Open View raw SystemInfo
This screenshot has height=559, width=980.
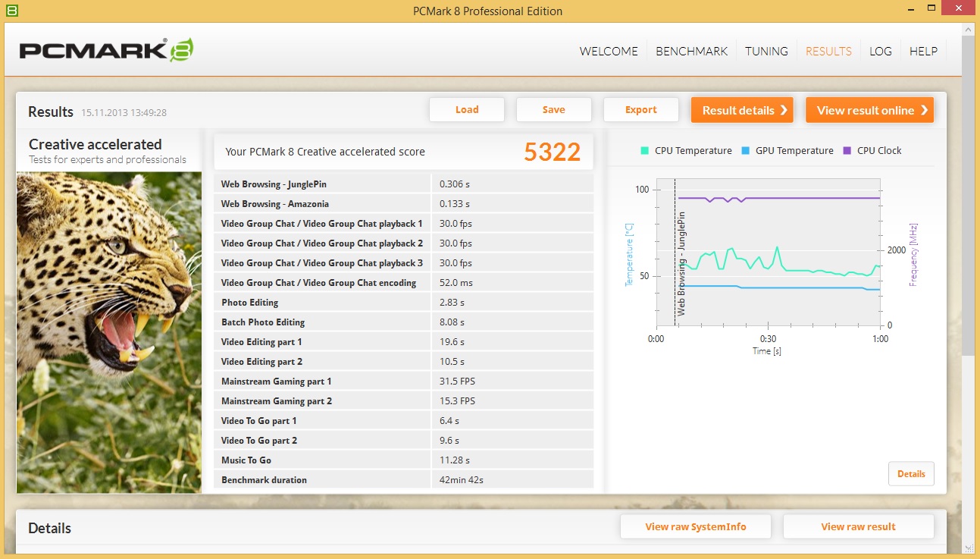[696, 526]
